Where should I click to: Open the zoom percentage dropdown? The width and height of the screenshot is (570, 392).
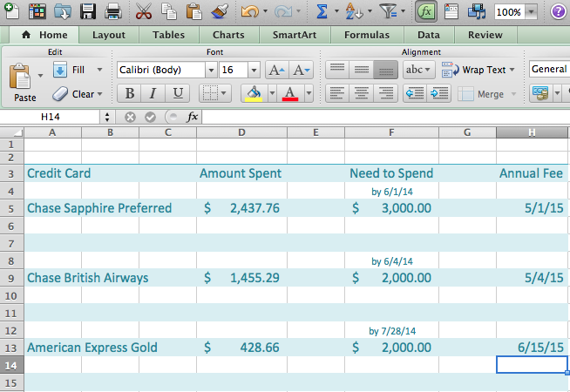point(531,12)
